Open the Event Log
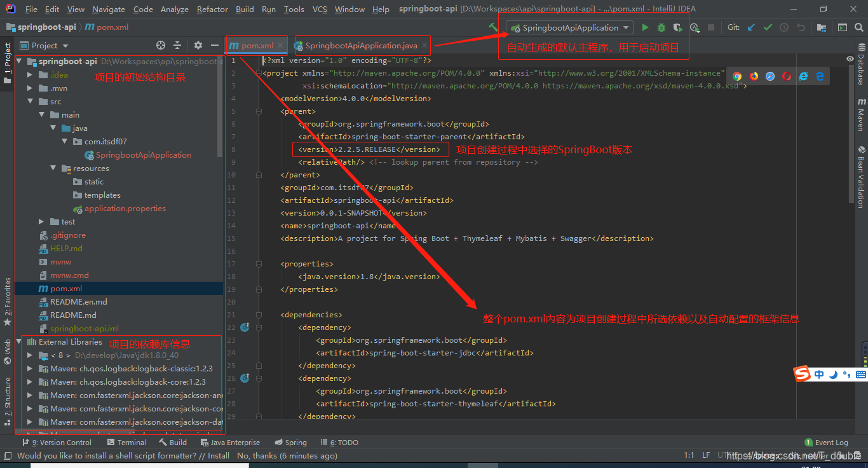868x468 pixels. (826, 442)
